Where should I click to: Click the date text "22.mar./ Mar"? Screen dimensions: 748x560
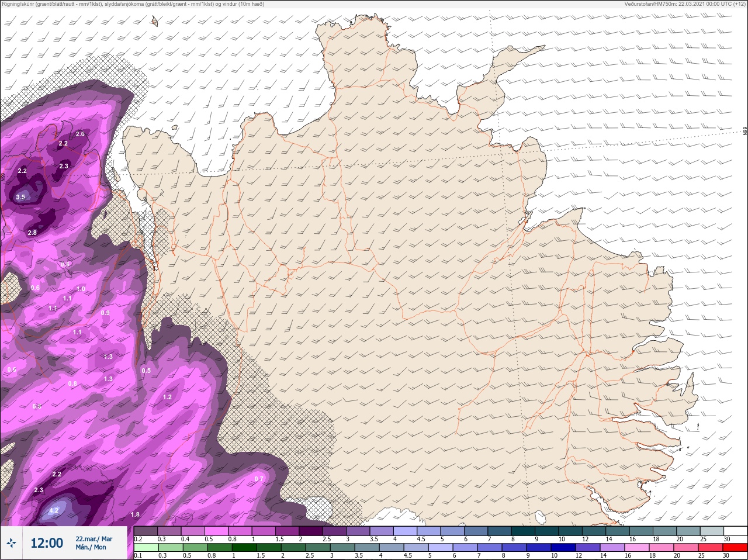94,539
